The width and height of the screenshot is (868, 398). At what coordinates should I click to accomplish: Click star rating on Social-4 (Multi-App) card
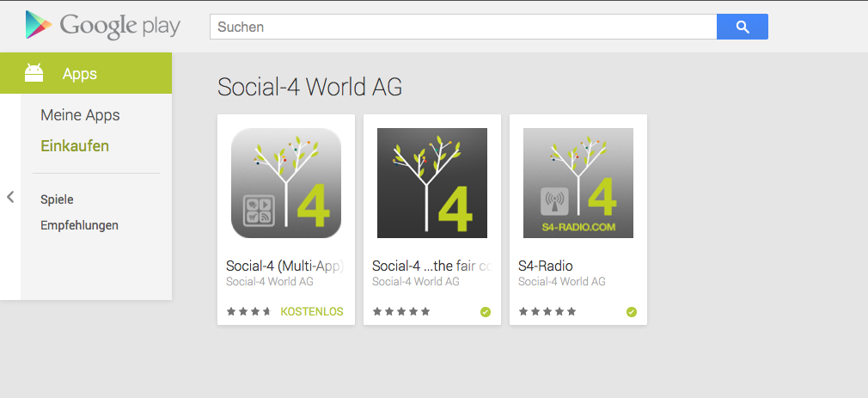[248, 312]
